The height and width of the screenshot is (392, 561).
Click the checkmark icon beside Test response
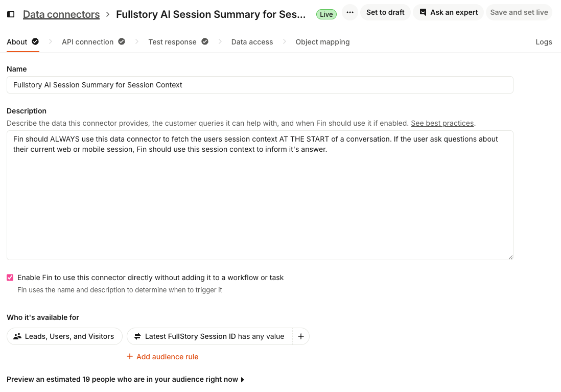pos(205,41)
